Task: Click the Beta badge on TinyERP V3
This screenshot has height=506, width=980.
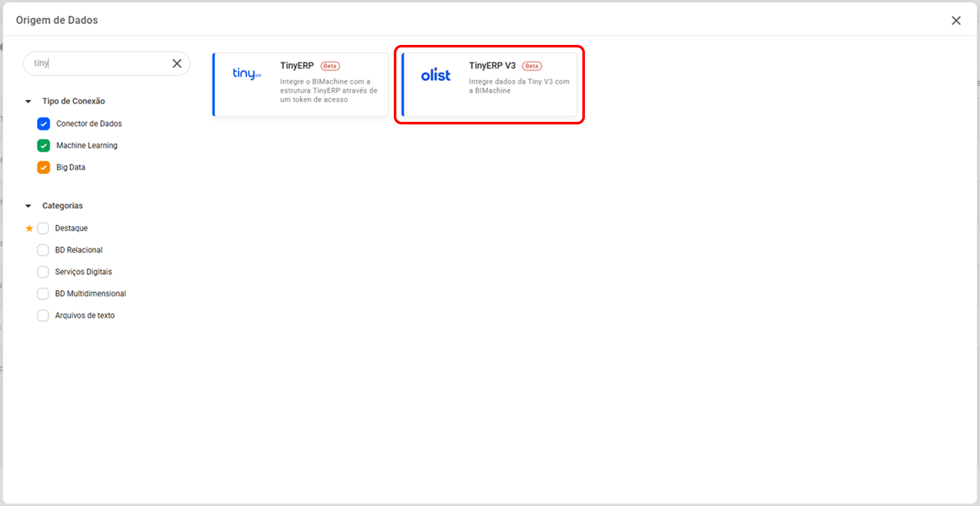Action: click(x=532, y=66)
